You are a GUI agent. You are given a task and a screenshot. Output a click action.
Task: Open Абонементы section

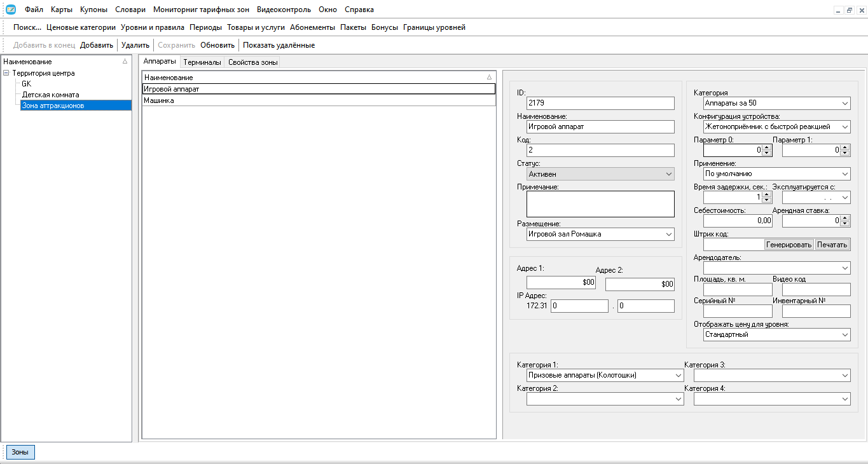(x=312, y=27)
